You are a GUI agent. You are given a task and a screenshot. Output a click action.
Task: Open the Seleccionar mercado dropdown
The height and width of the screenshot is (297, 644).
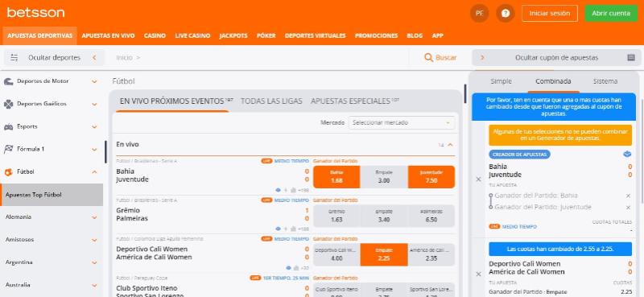point(401,122)
